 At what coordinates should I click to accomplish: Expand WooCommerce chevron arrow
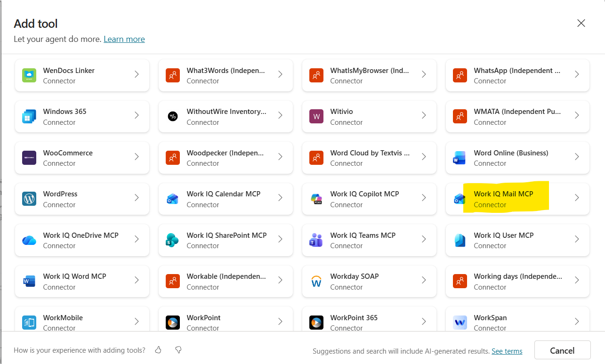[137, 157]
